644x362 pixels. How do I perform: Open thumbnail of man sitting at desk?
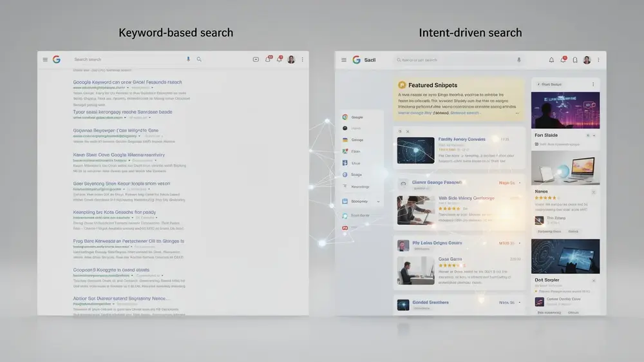point(415,271)
